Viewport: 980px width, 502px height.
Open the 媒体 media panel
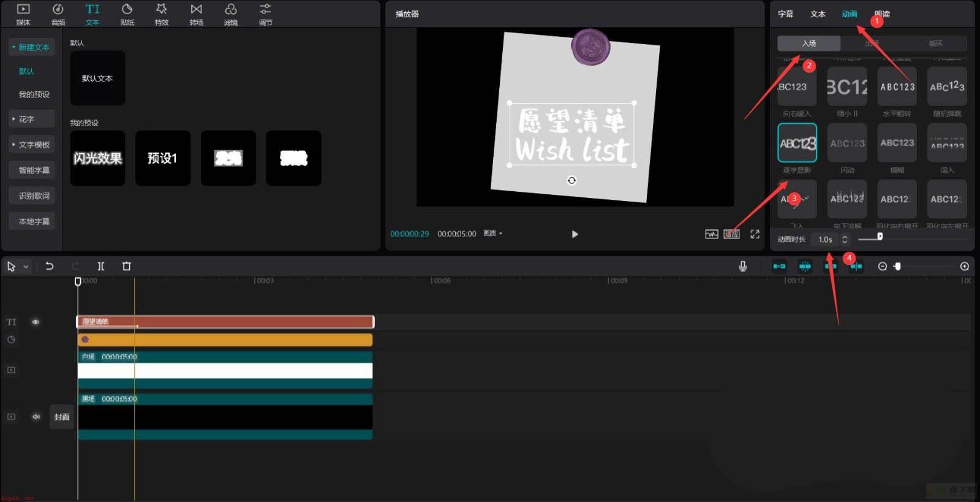coord(23,14)
